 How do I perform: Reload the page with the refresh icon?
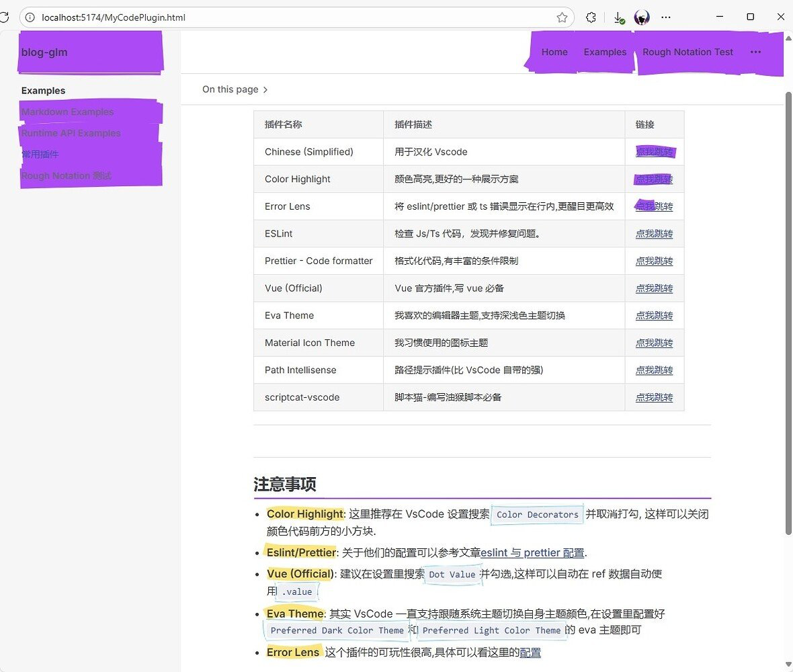[x=4, y=17]
